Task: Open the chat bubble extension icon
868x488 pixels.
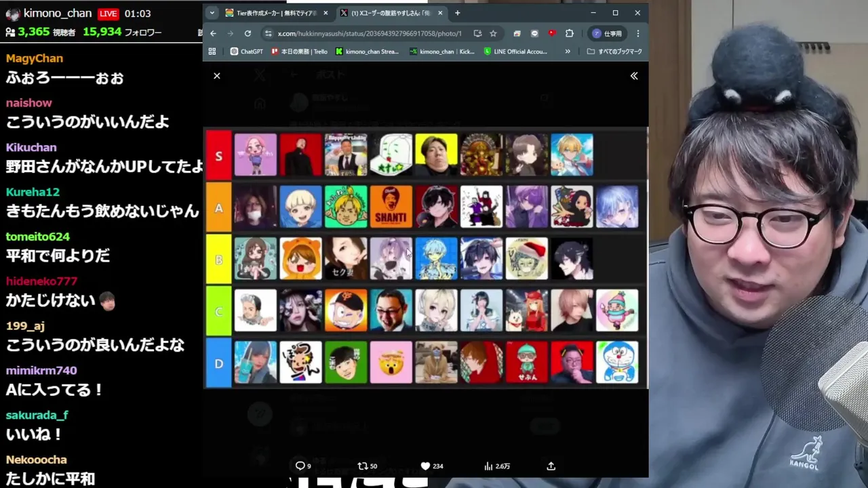Action: 534,33
